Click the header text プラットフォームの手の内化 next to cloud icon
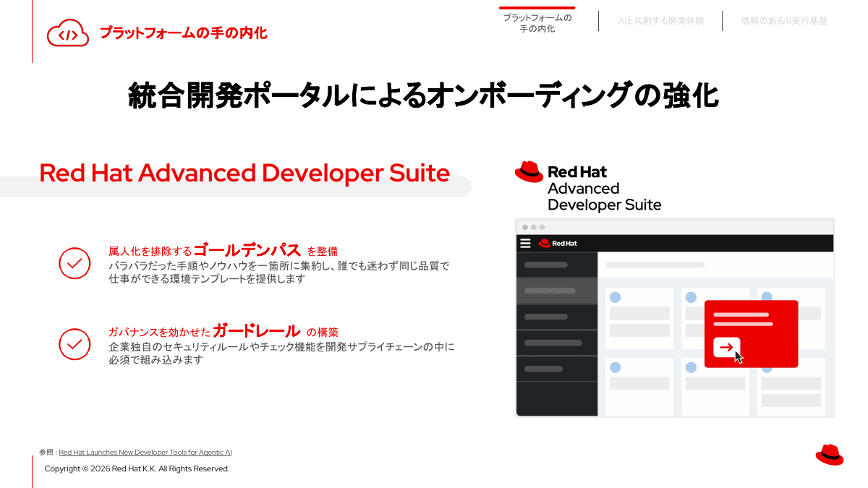The image size is (868, 488). pos(183,33)
